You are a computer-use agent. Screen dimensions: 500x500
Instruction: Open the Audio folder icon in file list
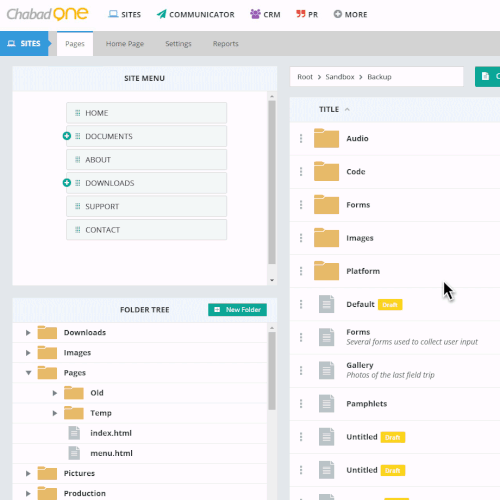(326, 138)
